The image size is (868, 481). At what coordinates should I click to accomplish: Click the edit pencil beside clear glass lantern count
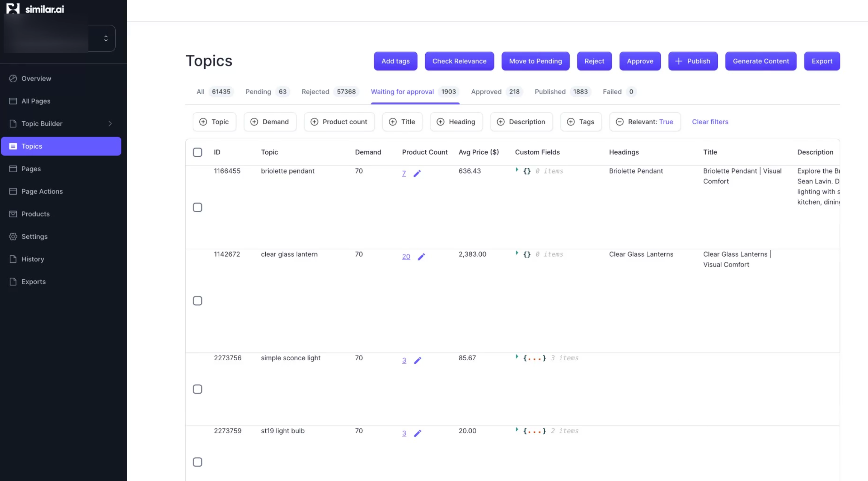[x=421, y=257]
